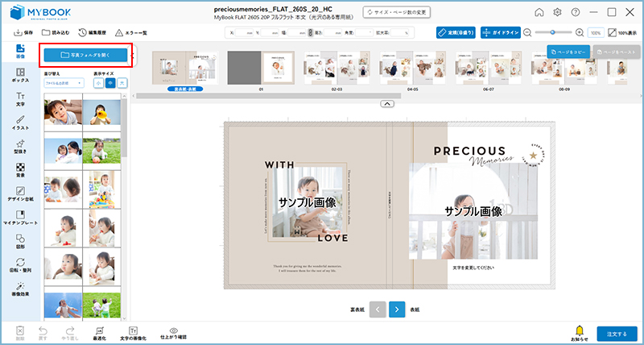Viewport: 644px width, 345px height.
Task: Select page 01 thumbnail
Action: [x=261, y=68]
